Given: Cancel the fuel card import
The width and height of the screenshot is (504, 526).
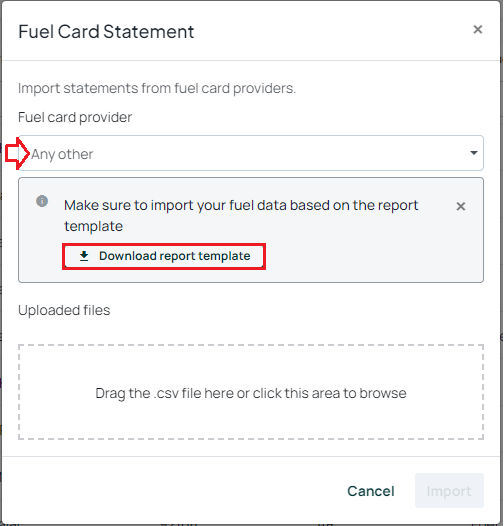Looking at the screenshot, I should 371,491.
